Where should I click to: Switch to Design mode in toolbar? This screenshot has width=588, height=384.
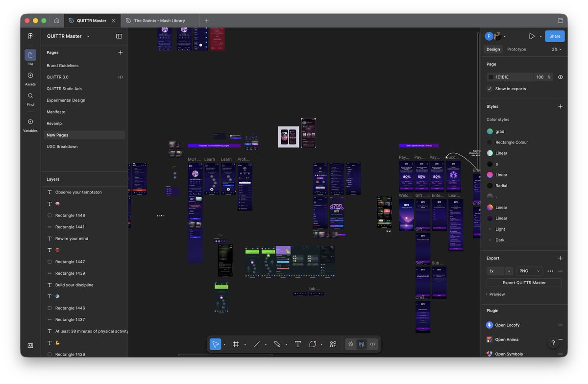362,344
